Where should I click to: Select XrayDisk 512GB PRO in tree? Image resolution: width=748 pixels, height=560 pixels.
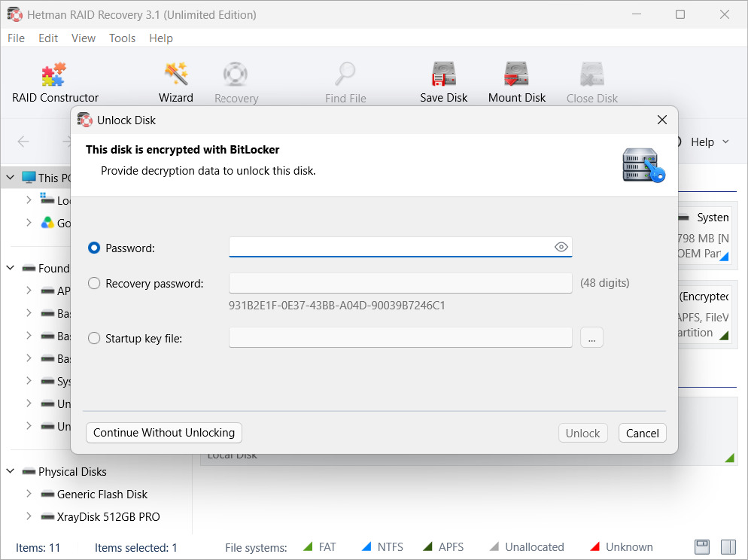[108, 516]
